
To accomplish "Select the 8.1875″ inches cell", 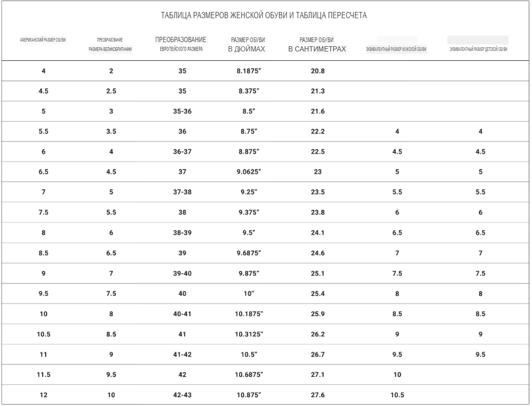I will 248,71.
